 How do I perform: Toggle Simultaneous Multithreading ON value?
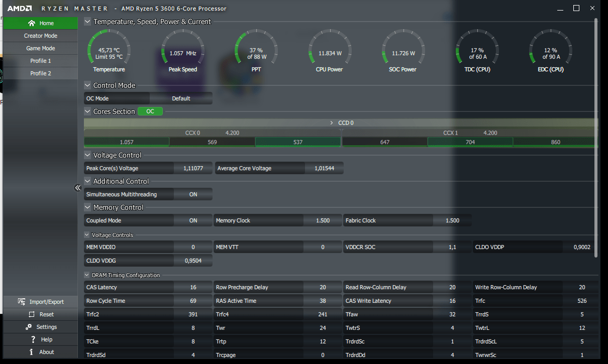(x=193, y=194)
